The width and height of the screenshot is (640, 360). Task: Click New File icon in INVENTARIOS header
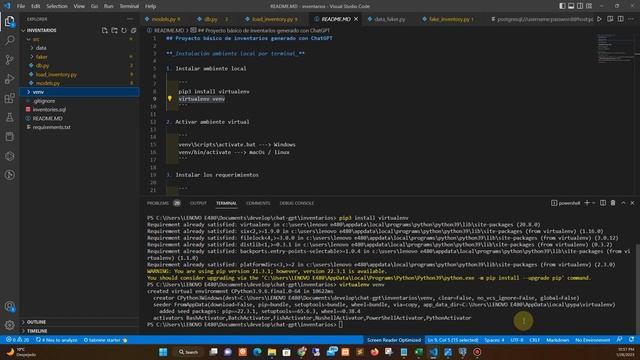104,30
